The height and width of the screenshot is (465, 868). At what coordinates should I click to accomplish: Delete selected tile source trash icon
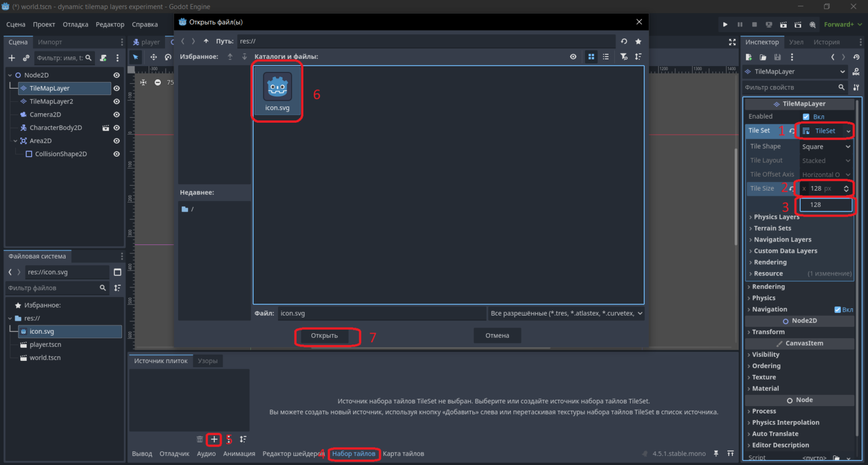(199, 439)
